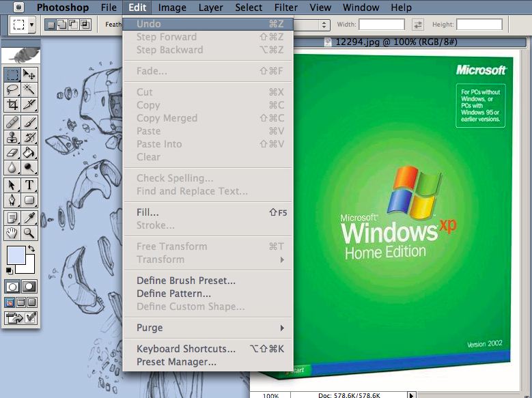Select the Move tool
532x398 pixels.
29,74
